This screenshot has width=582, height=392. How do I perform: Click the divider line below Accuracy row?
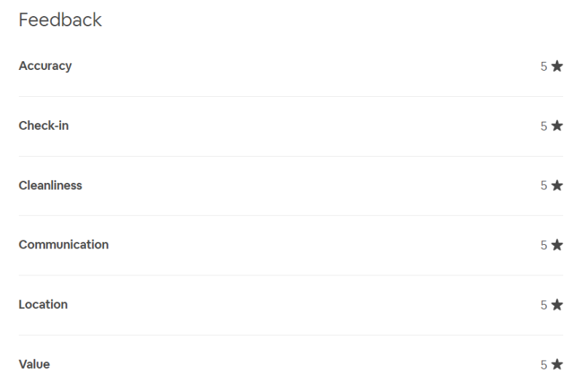291,96
